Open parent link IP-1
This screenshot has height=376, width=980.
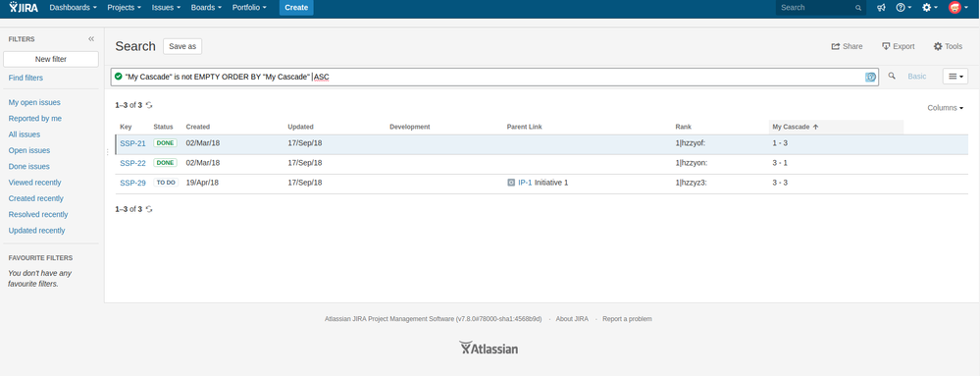coord(525,183)
